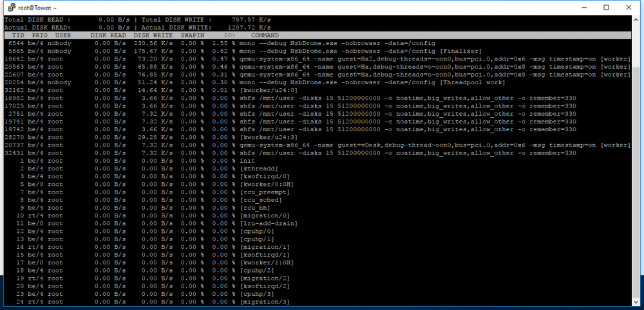Click TID 17025 in process list
This screenshot has height=310, width=644.
tap(15, 105)
